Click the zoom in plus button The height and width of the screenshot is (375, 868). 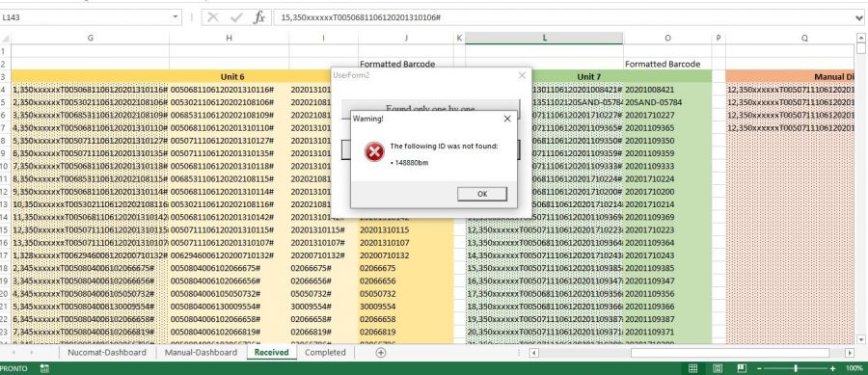point(832,368)
